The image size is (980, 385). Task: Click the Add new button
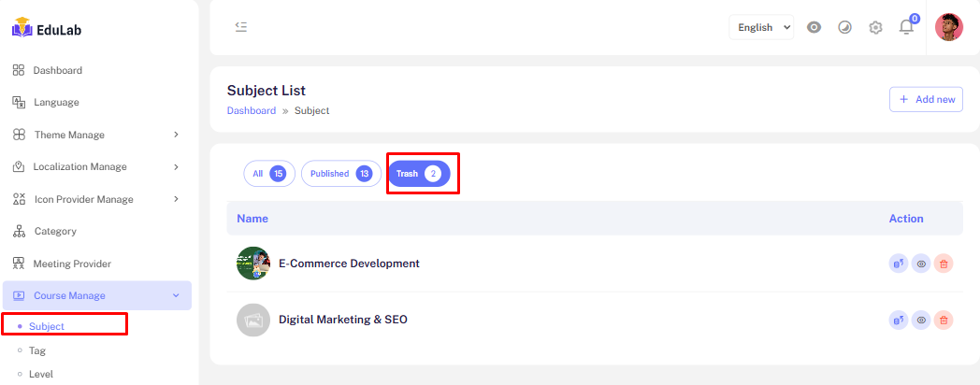pyautogui.click(x=926, y=99)
